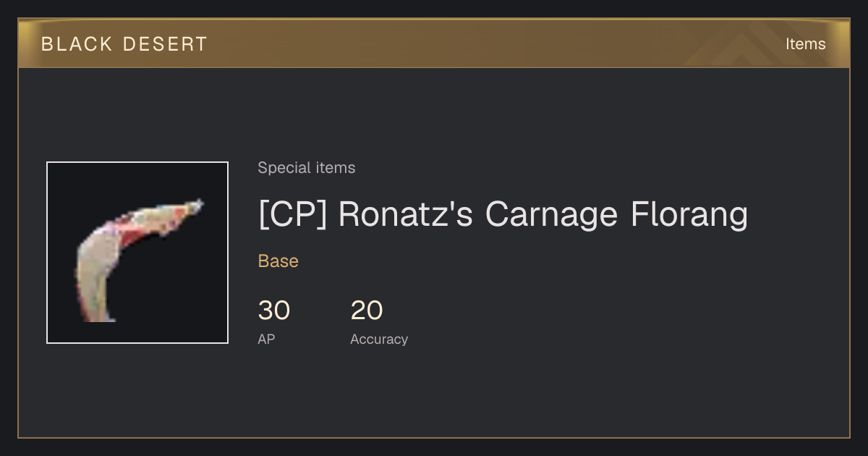Click the BLACK DESERT site title
868x456 pixels.
pyautogui.click(x=124, y=44)
